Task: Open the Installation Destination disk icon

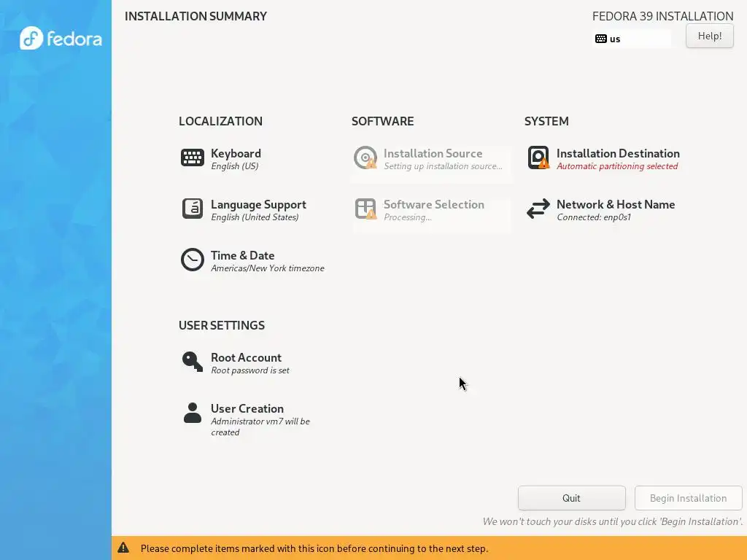Action: click(x=538, y=157)
